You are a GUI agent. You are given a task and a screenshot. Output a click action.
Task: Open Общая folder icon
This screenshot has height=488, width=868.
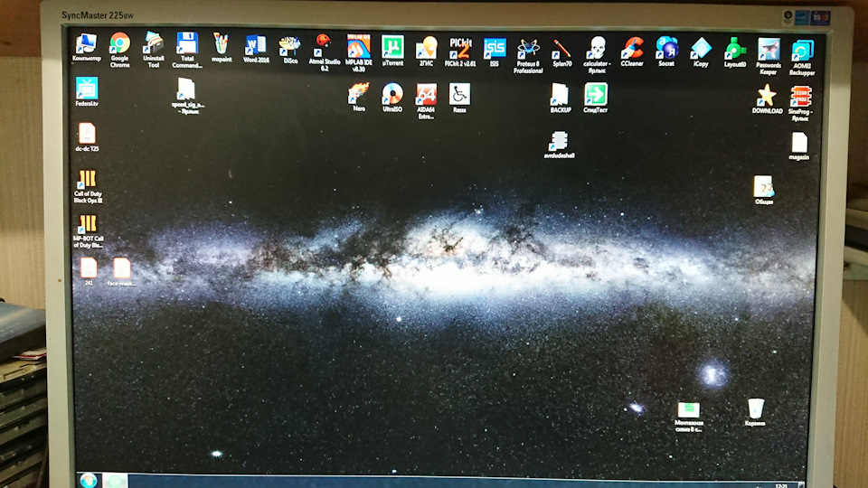pyautogui.click(x=764, y=191)
